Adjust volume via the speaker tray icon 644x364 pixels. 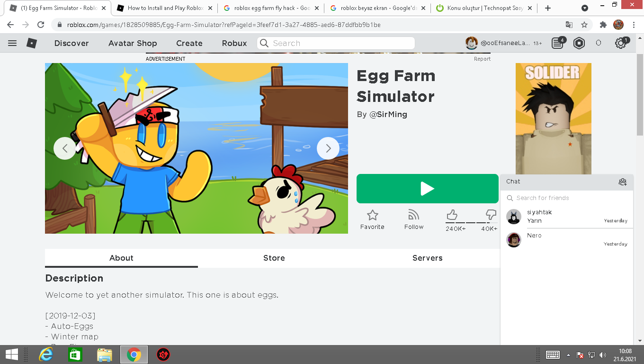click(x=603, y=355)
